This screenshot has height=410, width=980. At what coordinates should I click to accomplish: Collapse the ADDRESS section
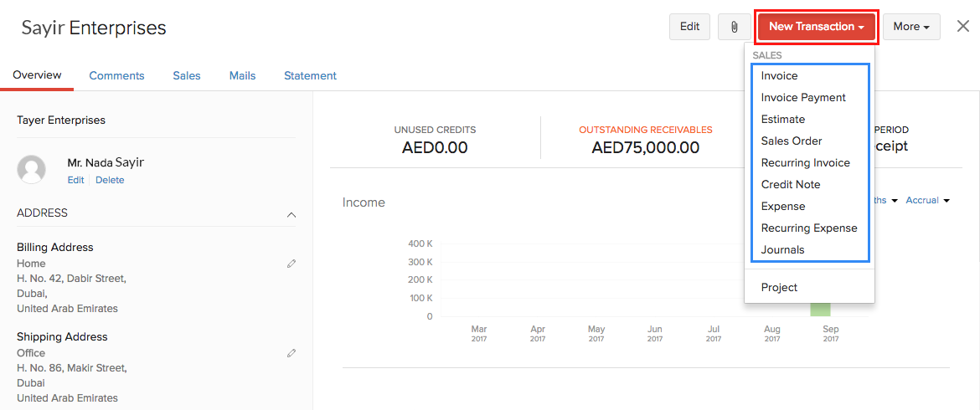point(291,214)
